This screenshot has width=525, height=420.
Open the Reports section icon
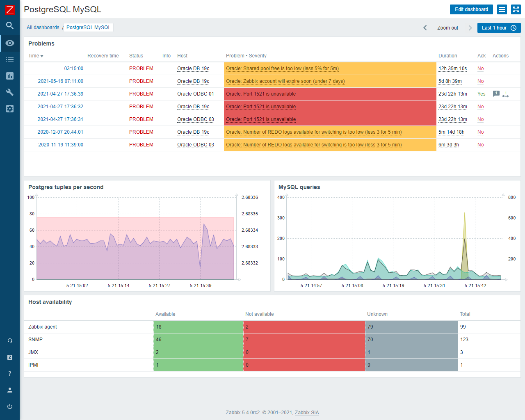[9, 75]
